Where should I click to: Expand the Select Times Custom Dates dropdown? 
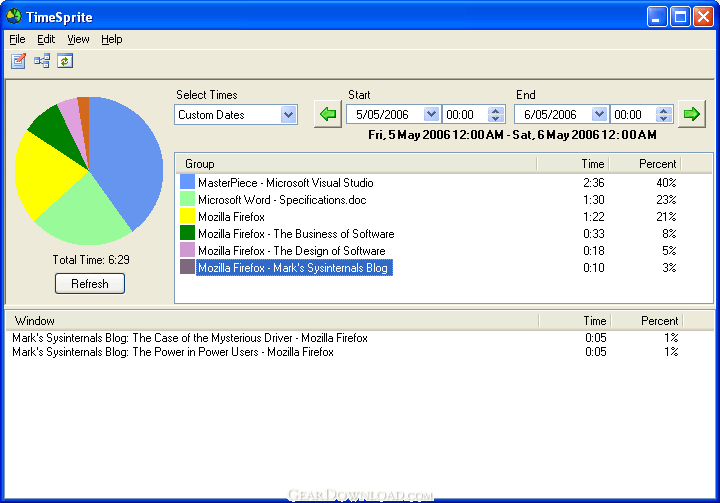tap(288, 114)
